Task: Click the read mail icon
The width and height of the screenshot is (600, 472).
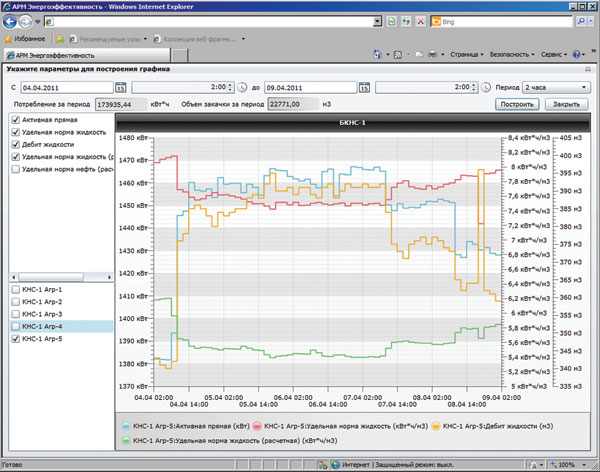Action: (419, 55)
